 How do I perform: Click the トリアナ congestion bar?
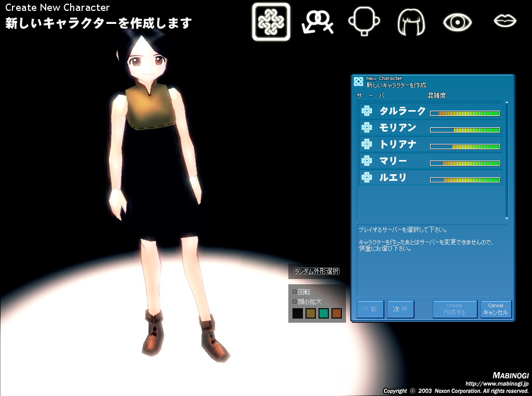(x=465, y=147)
